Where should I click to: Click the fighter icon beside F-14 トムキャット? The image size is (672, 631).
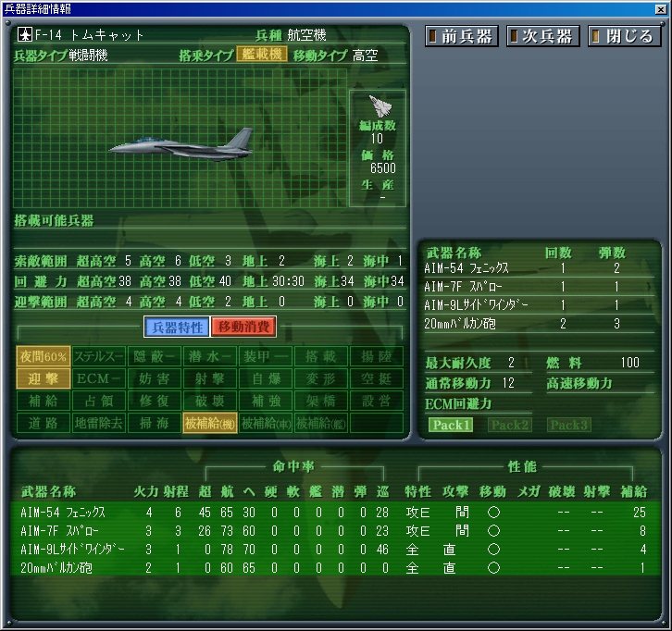click(x=25, y=35)
